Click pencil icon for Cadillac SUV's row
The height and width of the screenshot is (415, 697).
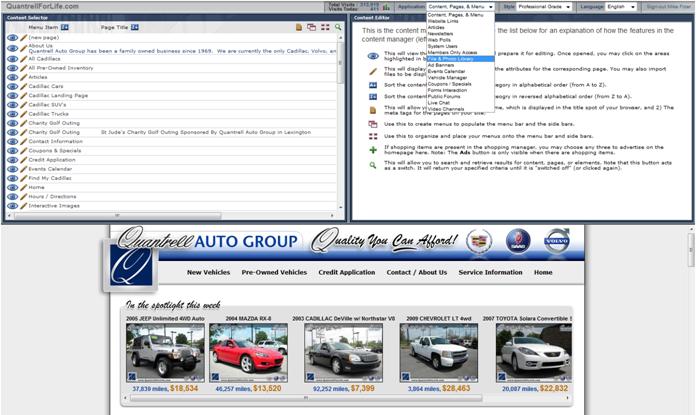click(24, 105)
